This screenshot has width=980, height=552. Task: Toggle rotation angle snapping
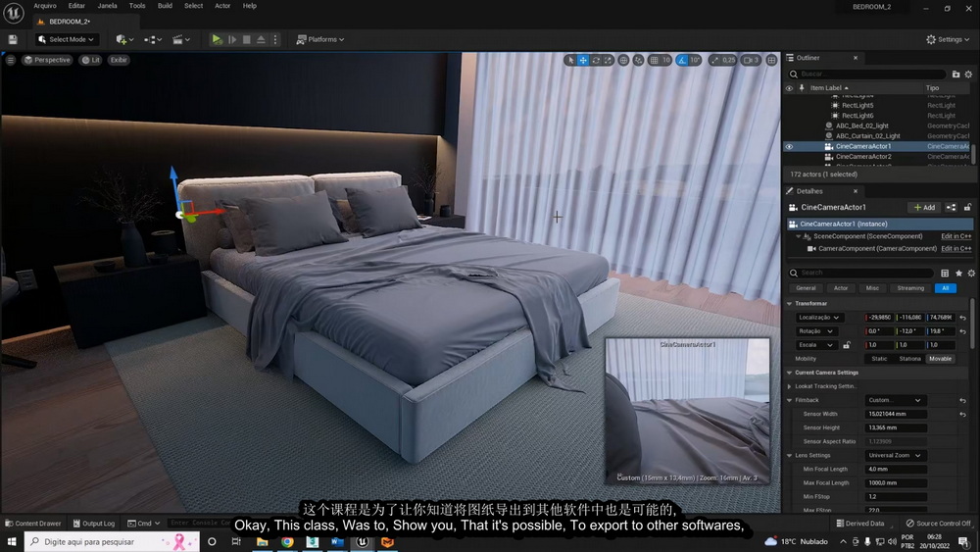click(682, 60)
